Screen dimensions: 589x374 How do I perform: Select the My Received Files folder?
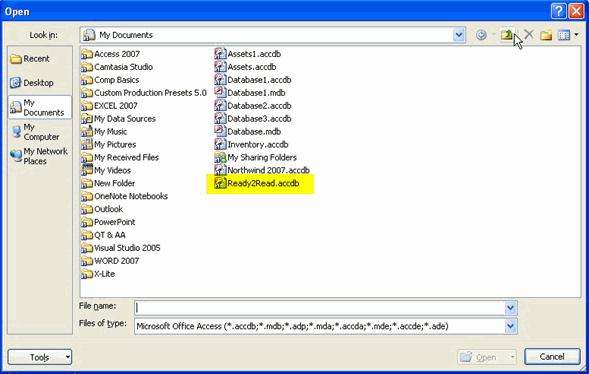(x=120, y=157)
